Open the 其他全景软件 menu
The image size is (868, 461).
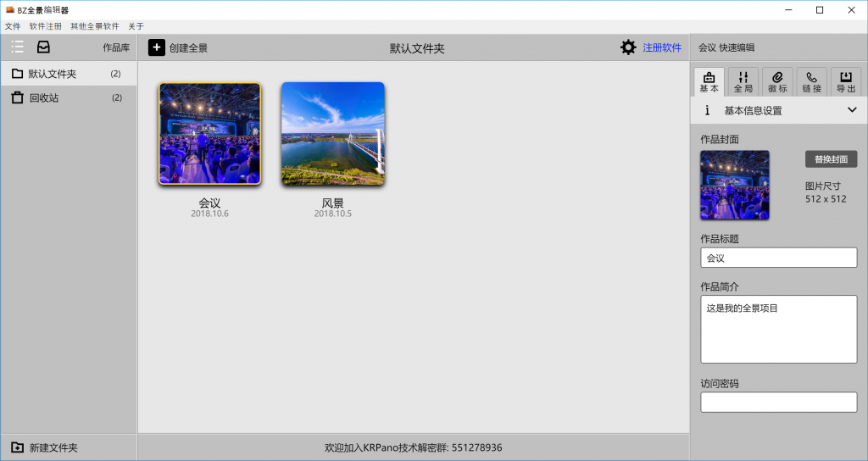[95, 26]
